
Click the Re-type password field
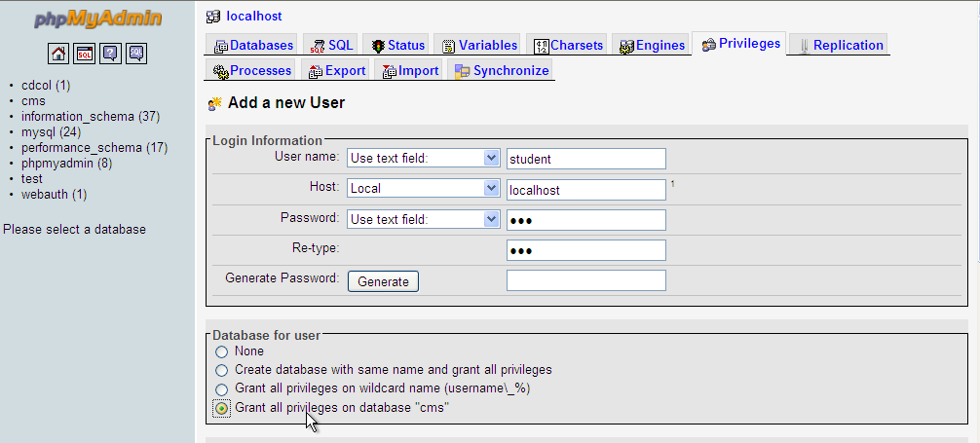click(586, 250)
